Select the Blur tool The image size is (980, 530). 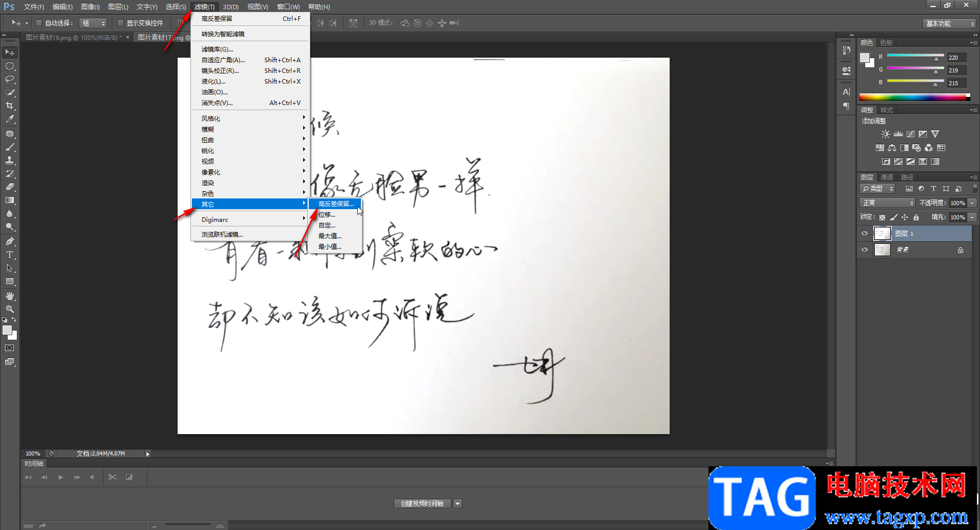pyautogui.click(x=10, y=213)
